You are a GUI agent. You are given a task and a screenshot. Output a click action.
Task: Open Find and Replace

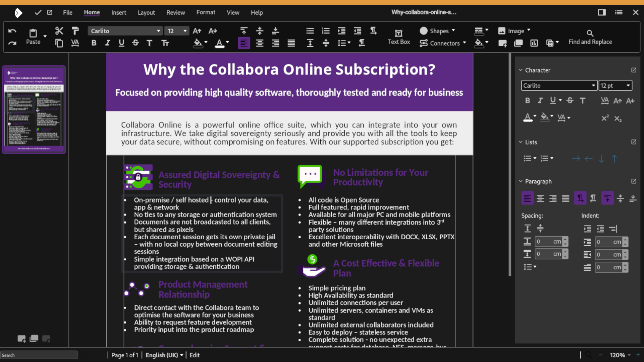590,37
